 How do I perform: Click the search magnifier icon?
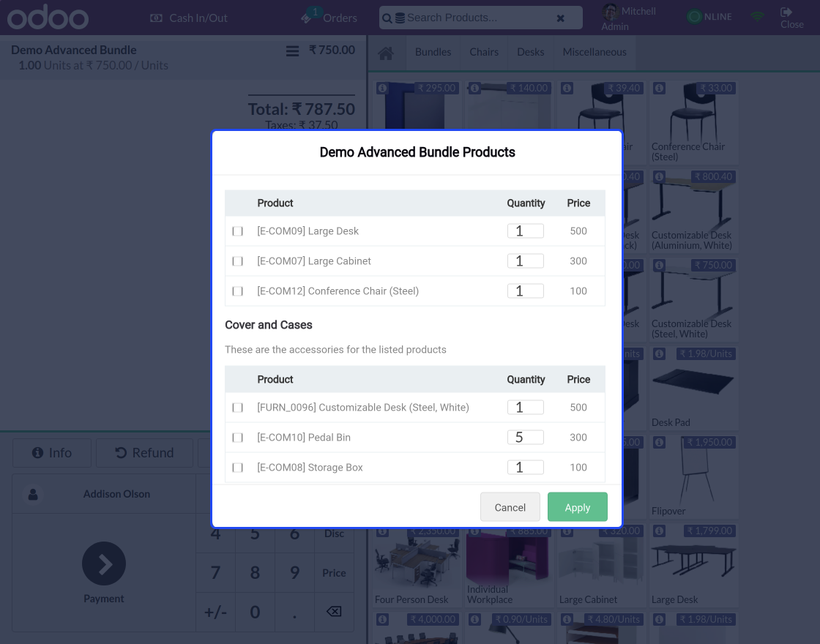coord(387,19)
